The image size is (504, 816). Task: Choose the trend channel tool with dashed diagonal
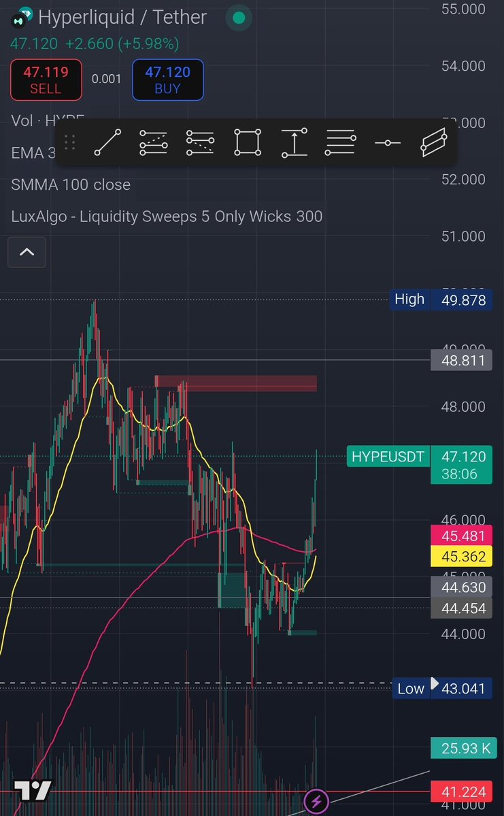(x=154, y=142)
